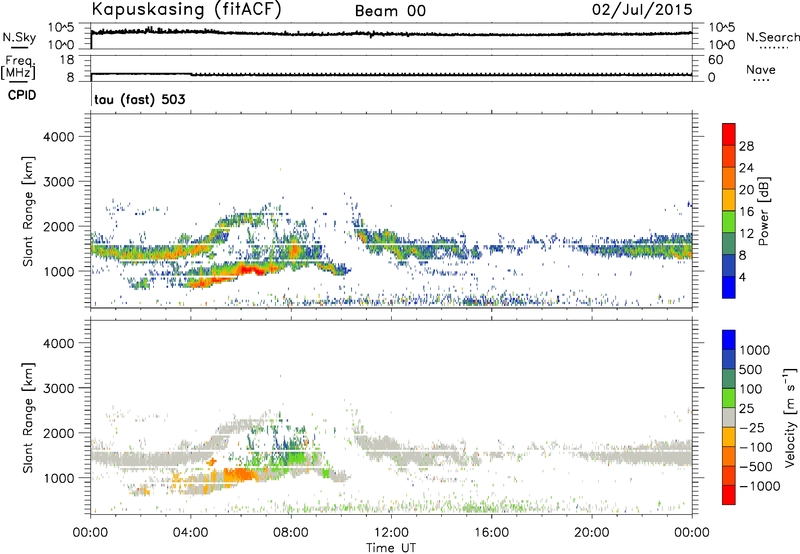Click the noise trace line in N.Sky panel
800x554 pixels.
click(x=391, y=34)
